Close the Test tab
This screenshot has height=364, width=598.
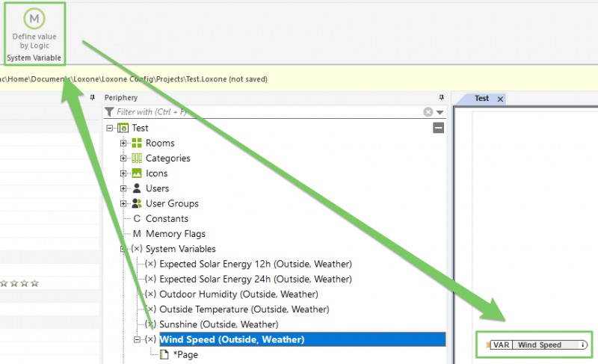tap(500, 99)
